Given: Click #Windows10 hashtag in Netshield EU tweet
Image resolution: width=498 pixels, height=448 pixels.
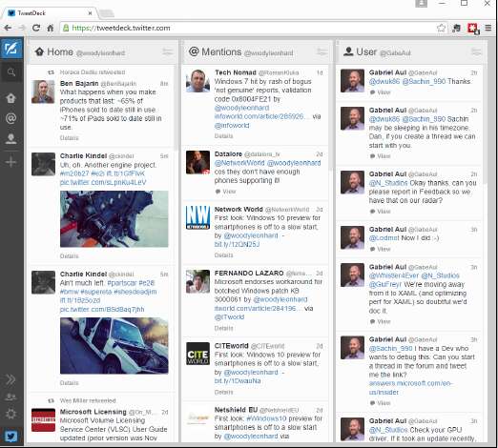Looking at the screenshot, I should pyautogui.click(x=266, y=418).
